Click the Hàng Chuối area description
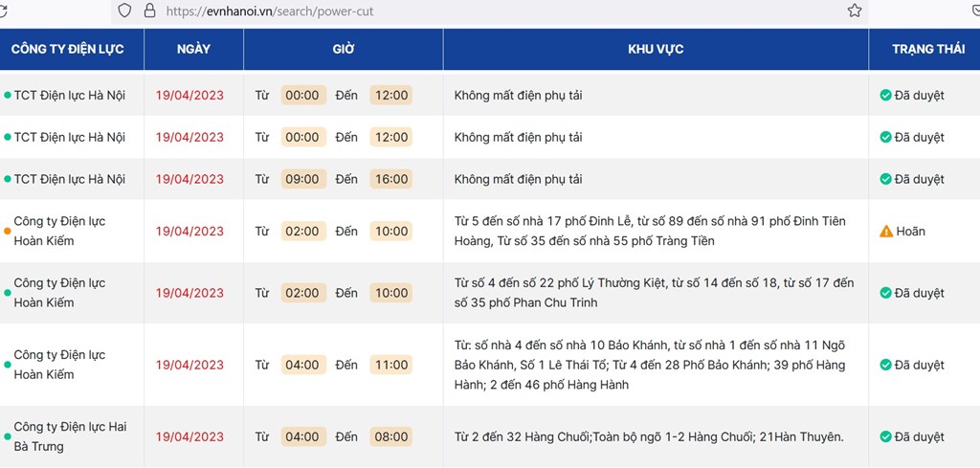Viewport: 980px width, 468px height. click(650, 436)
